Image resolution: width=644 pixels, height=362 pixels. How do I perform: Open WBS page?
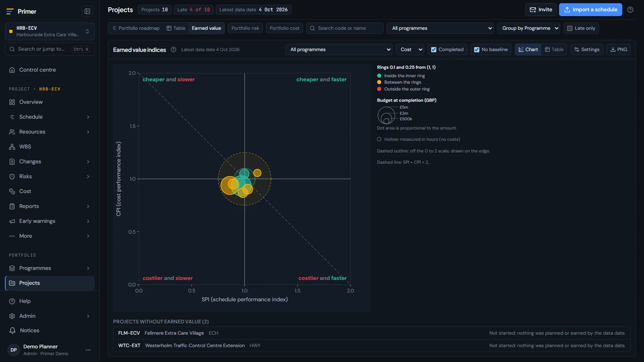click(x=50, y=146)
